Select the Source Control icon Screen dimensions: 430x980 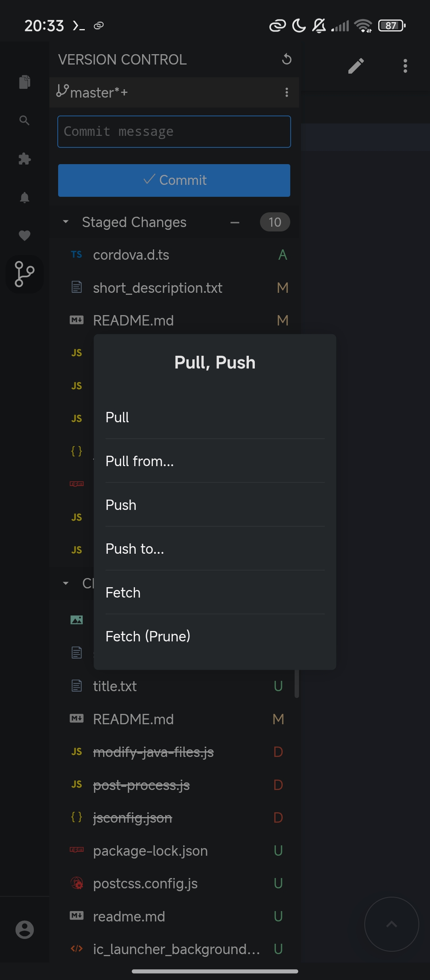(x=24, y=274)
